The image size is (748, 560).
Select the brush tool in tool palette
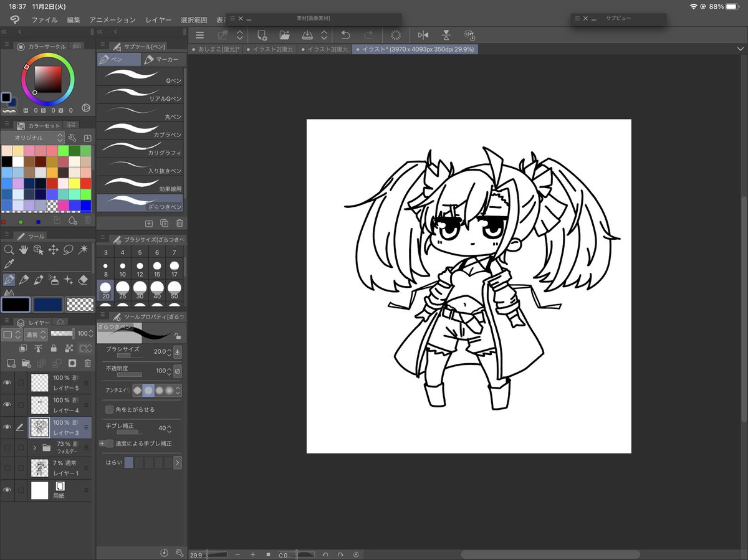(x=39, y=280)
